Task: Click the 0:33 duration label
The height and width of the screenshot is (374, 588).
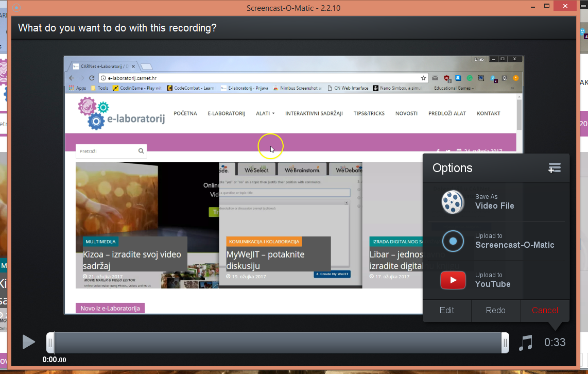Action: (555, 343)
